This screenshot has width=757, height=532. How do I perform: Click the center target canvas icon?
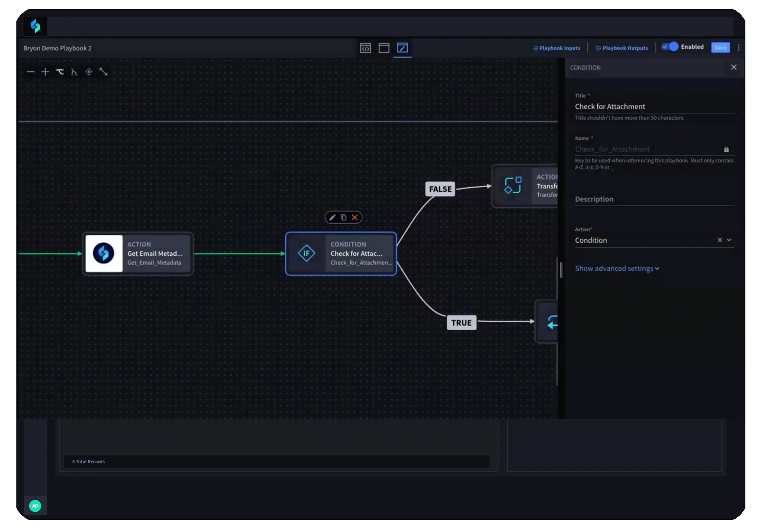pyautogui.click(x=89, y=72)
